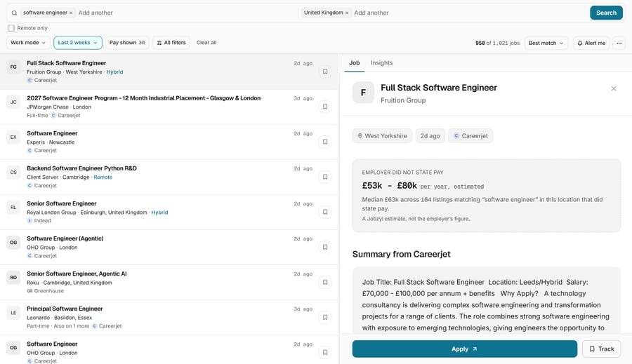The width and height of the screenshot is (632, 364).
Task: Click the FG company avatar
Action: 13,67
